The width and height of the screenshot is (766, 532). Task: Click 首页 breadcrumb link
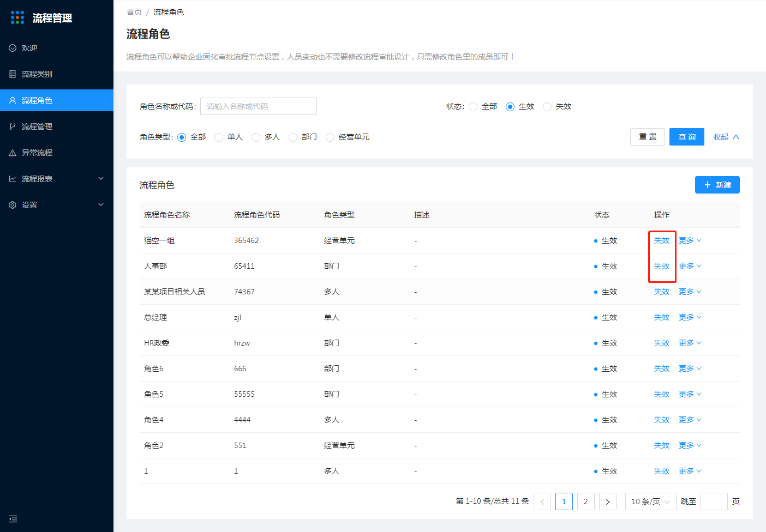pos(134,12)
